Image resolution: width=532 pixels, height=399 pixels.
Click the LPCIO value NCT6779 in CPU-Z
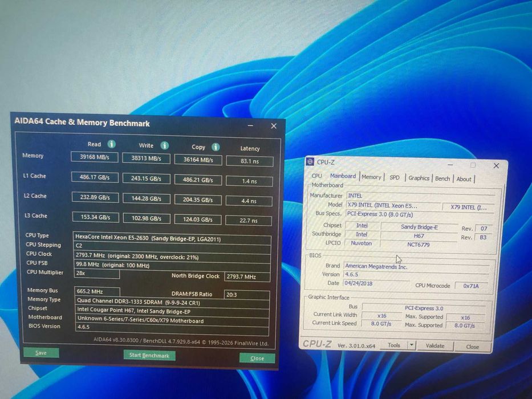419,245
